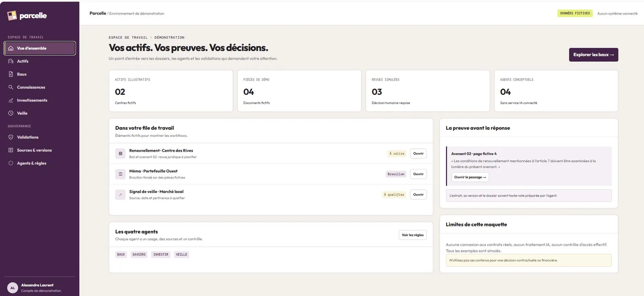Select Connaissances in the sidebar
The height and width of the screenshot is (296, 644).
(x=40, y=87)
